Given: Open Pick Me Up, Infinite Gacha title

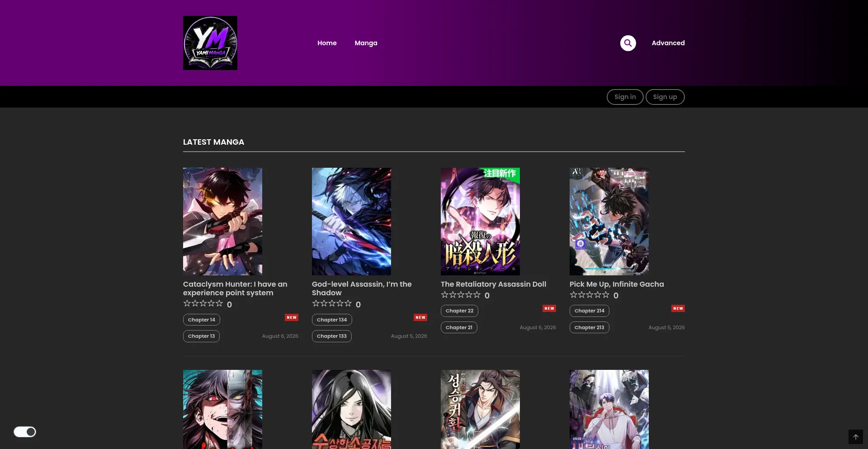Looking at the screenshot, I should click(x=617, y=284).
